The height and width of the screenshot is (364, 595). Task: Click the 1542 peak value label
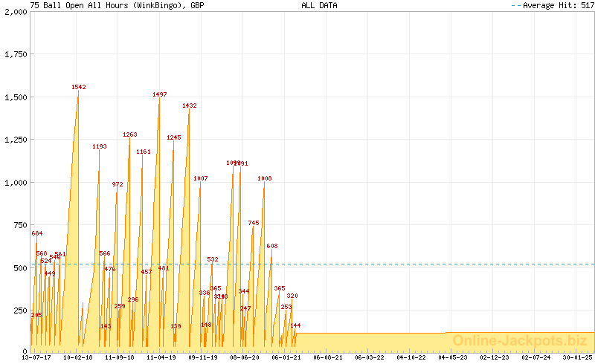click(x=79, y=87)
